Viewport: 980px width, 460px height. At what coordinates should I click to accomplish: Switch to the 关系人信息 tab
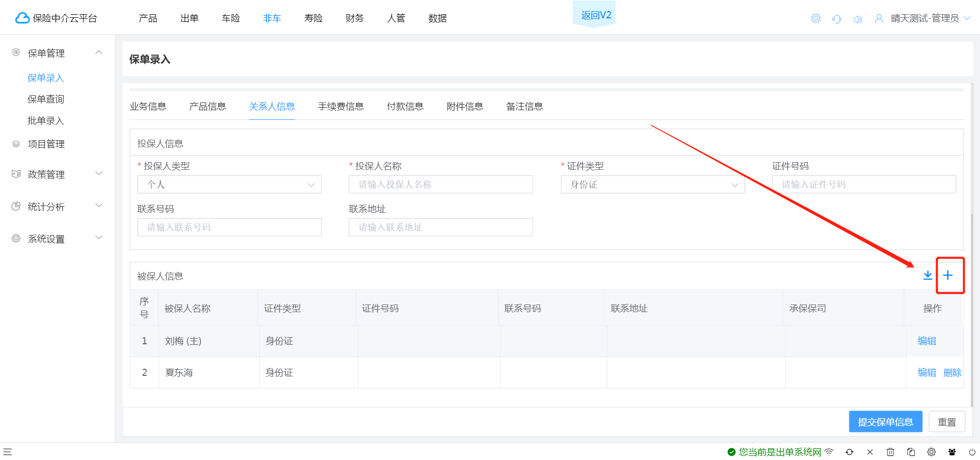(272, 106)
